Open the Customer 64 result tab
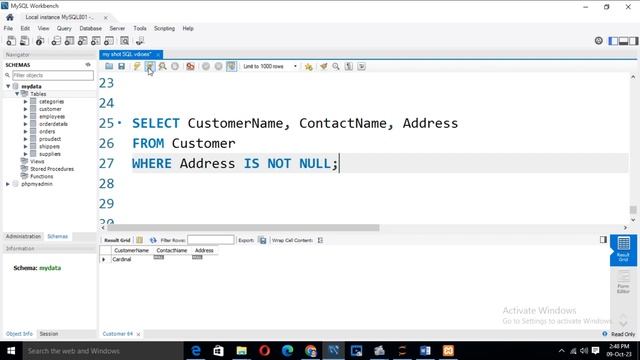The image size is (640, 360). (x=118, y=334)
